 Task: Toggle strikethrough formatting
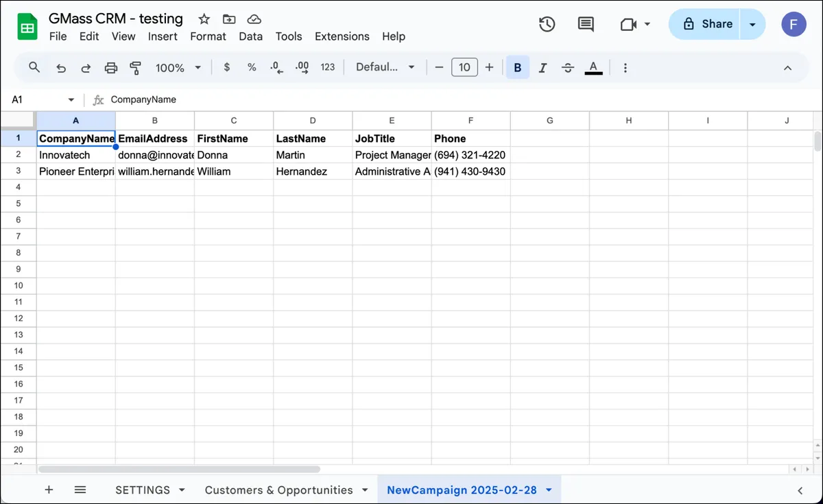point(568,67)
